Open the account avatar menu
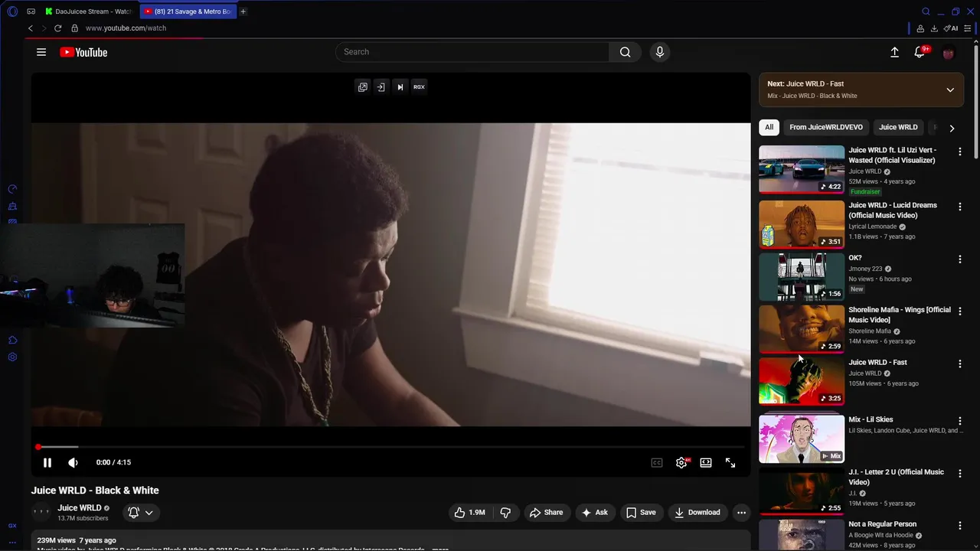The image size is (980, 551). (x=949, y=53)
